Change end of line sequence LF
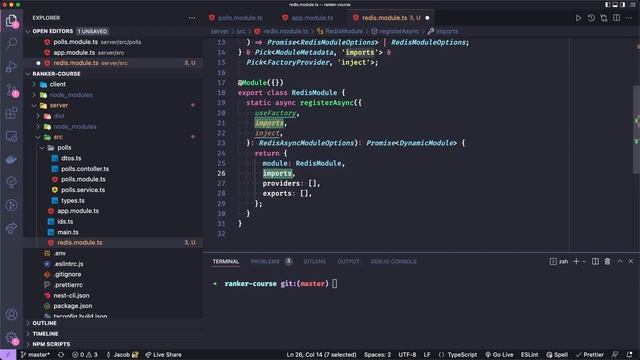This screenshot has width=640, height=360. 427,355
